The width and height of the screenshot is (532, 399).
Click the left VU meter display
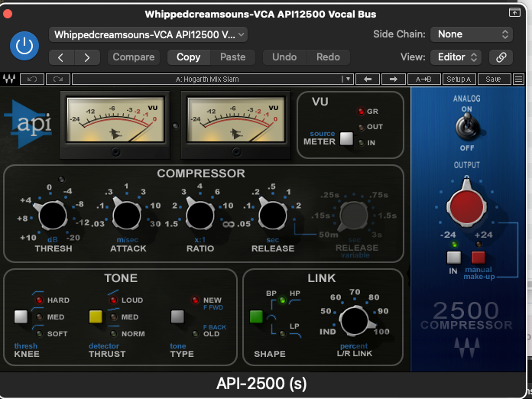pyautogui.click(x=115, y=119)
